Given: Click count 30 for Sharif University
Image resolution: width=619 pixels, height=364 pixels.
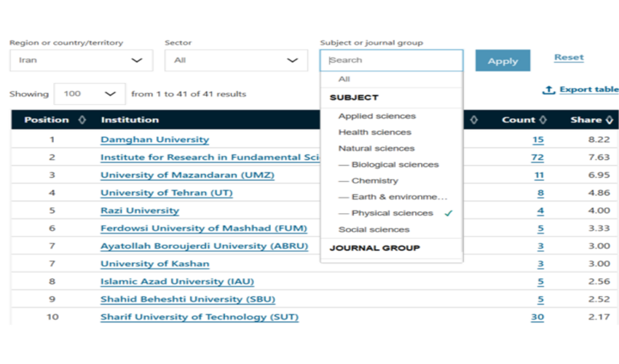Looking at the screenshot, I should [537, 317].
